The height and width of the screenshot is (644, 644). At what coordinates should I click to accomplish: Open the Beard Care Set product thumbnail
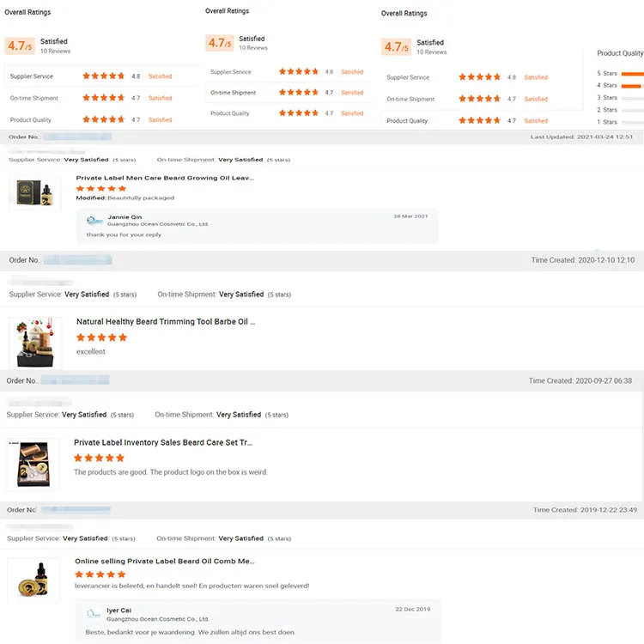(32, 464)
